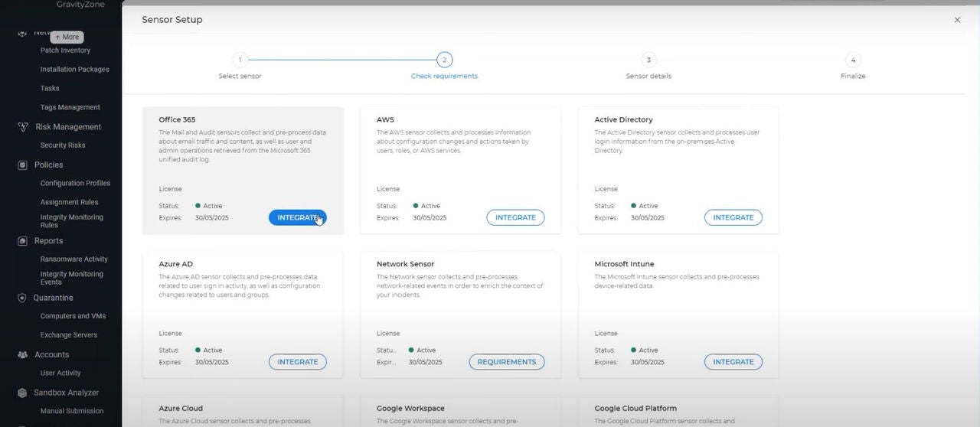Click the Network Sensor card title
The image size is (980, 427).
click(405, 265)
